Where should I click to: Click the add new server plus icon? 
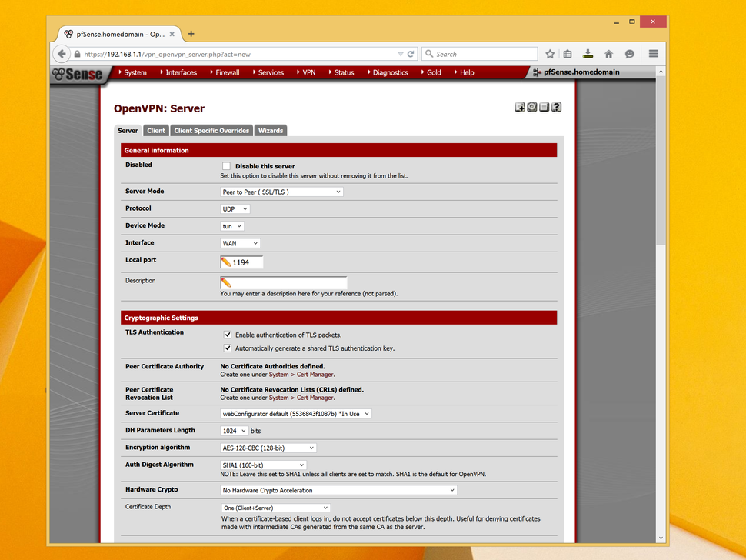click(x=519, y=107)
